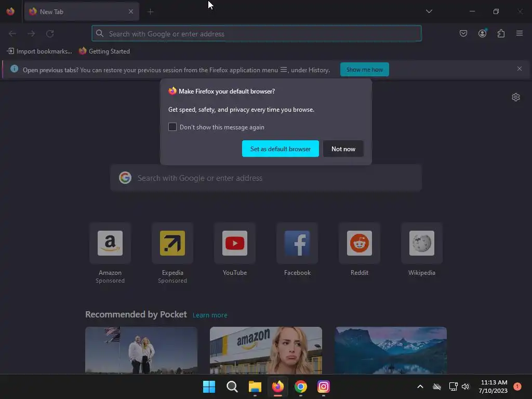Open Instagram from the taskbar
Viewport: 532px width, 399px height.
(x=323, y=387)
